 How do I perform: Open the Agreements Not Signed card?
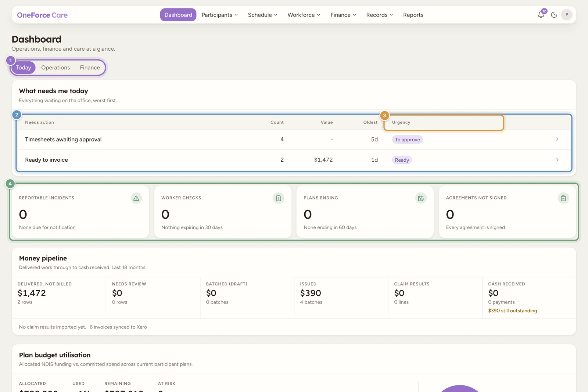pos(508,212)
